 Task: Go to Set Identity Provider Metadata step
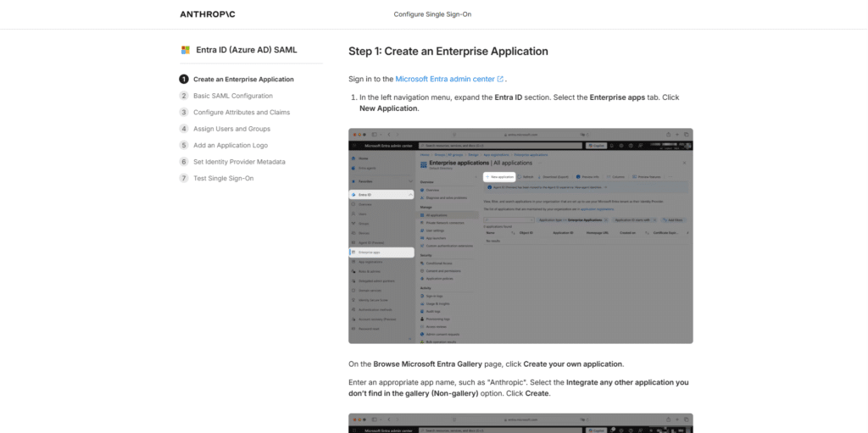pyautogui.click(x=232, y=162)
